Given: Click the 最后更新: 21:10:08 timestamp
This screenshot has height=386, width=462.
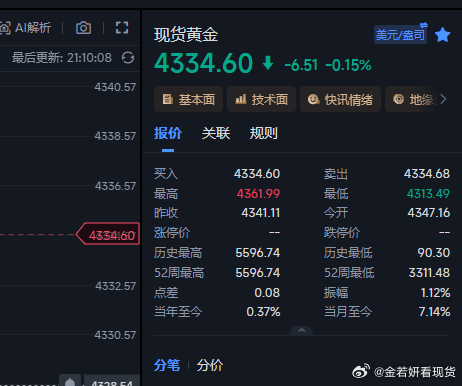Looking at the screenshot, I should [x=62, y=58].
